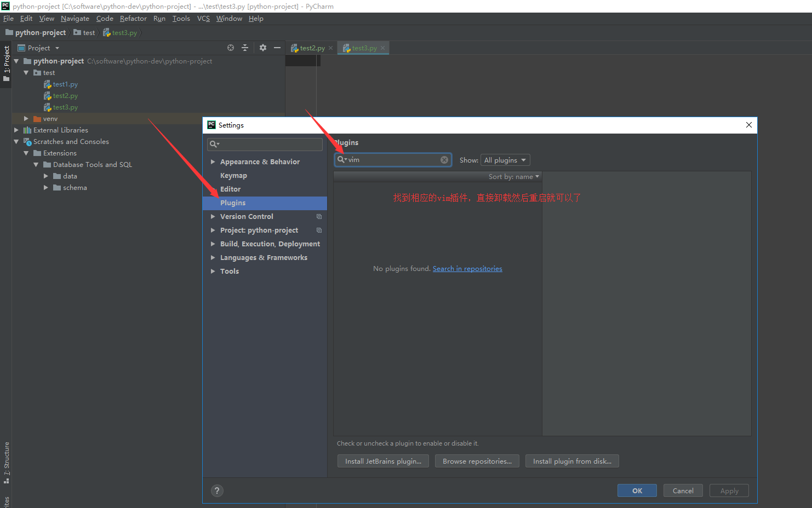Open the Sort by: name dropdown
The height and width of the screenshot is (508, 812).
coord(513,176)
